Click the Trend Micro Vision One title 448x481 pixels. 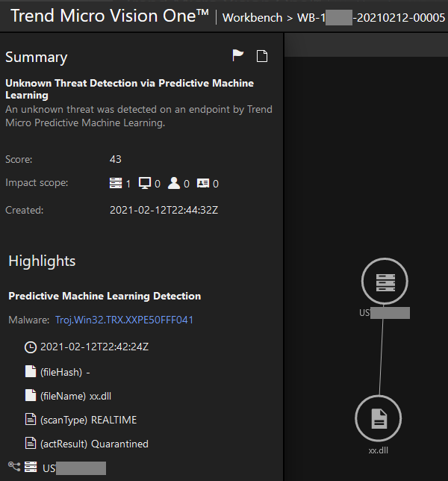tap(109, 16)
